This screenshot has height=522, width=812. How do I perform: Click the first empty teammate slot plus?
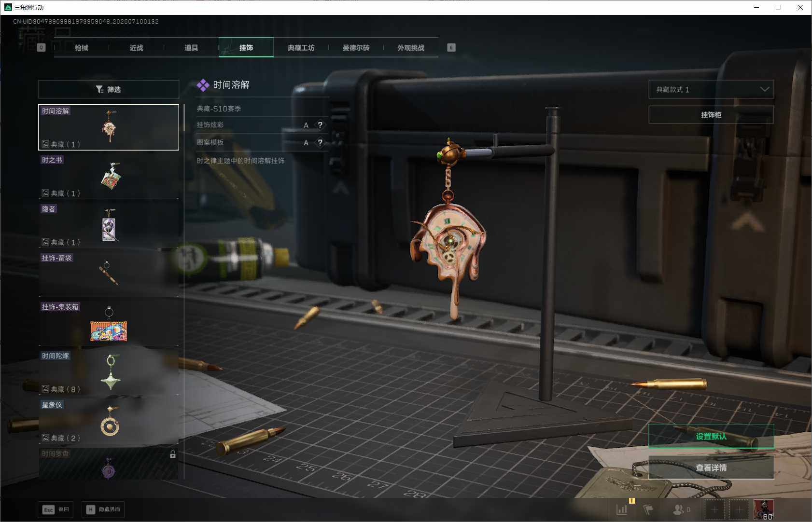pos(714,509)
